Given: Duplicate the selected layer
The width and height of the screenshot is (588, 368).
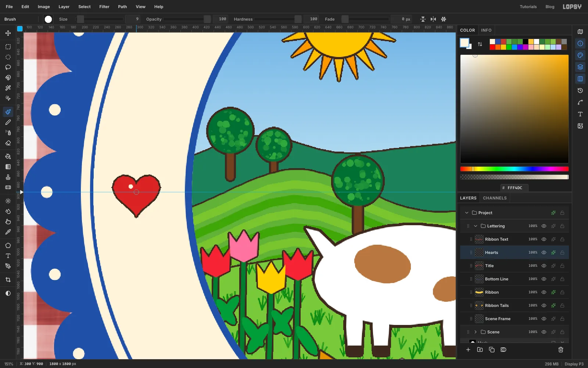Looking at the screenshot, I should click(x=492, y=350).
